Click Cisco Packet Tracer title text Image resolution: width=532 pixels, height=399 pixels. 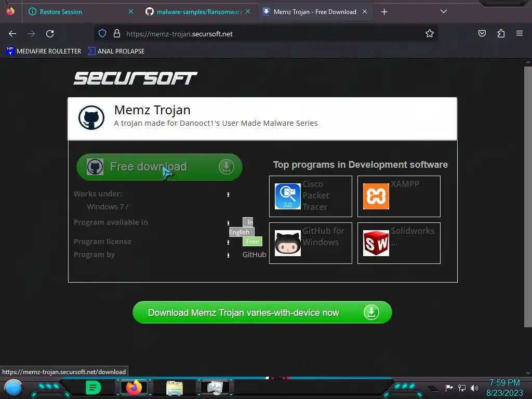coord(316,195)
